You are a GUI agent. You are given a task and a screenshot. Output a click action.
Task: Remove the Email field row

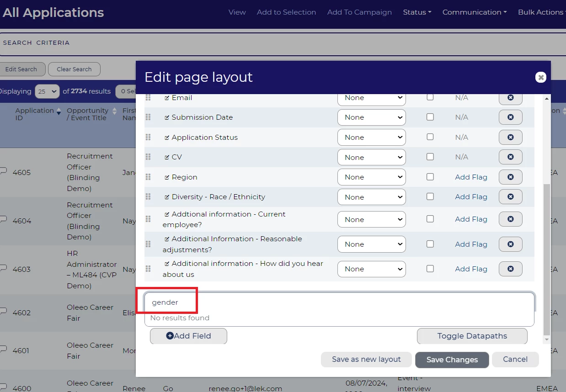pos(510,98)
